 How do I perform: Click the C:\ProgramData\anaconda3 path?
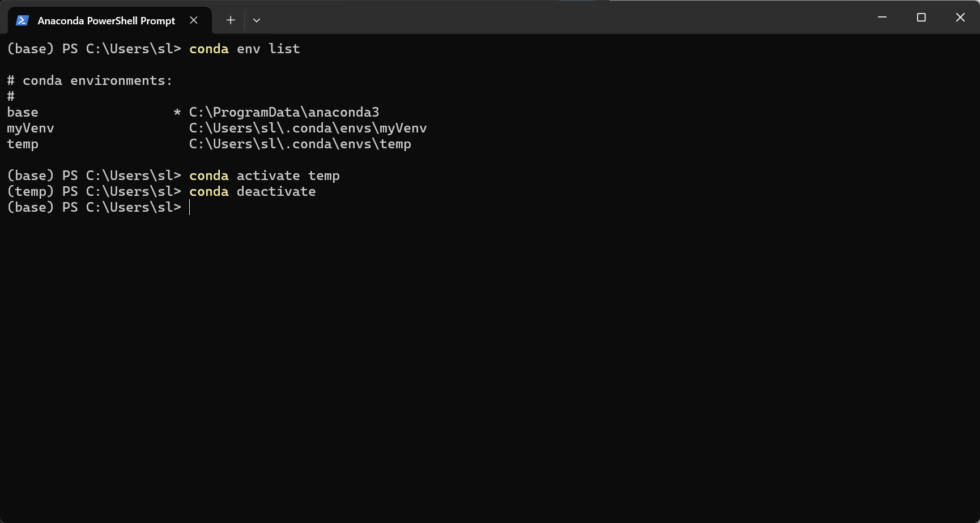(284, 113)
